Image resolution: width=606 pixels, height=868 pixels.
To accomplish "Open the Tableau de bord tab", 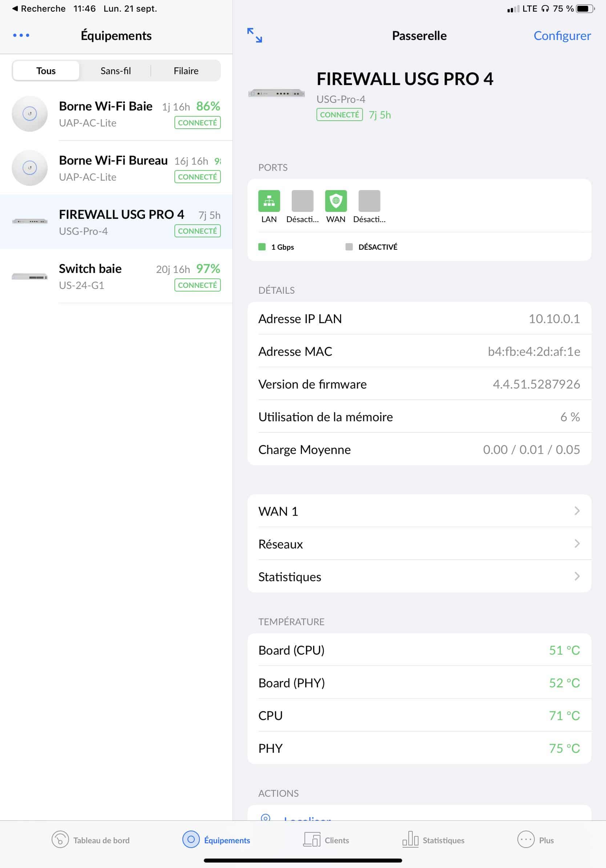I will coord(91,840).
